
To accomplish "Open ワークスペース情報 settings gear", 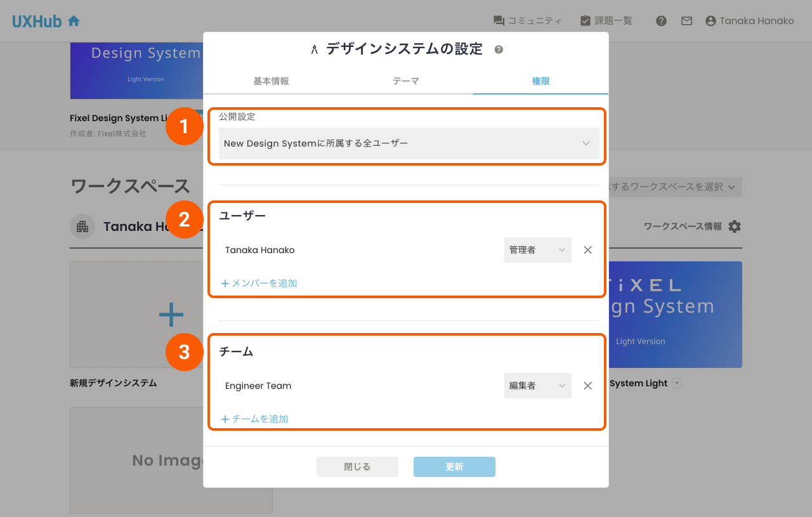I will [733, 226].
